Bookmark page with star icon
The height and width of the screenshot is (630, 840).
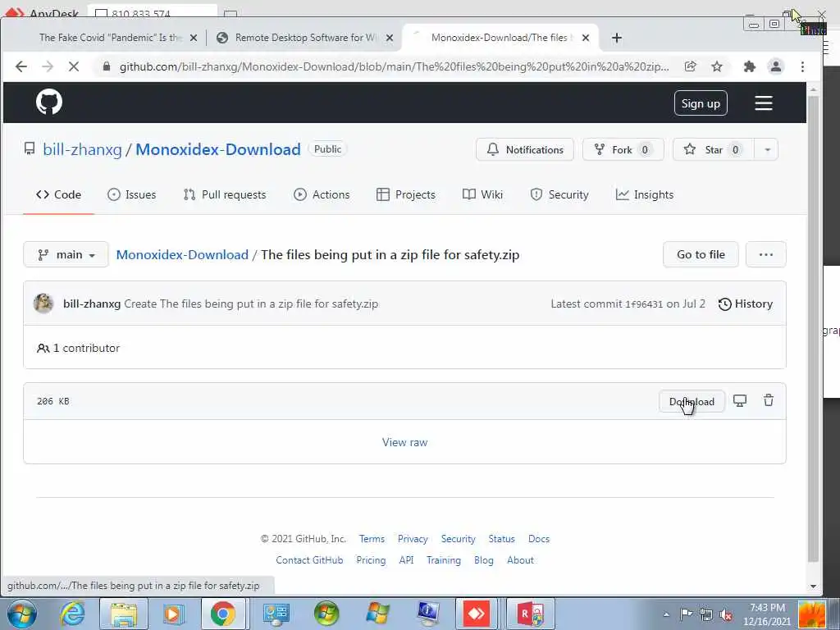coord(716,66)
